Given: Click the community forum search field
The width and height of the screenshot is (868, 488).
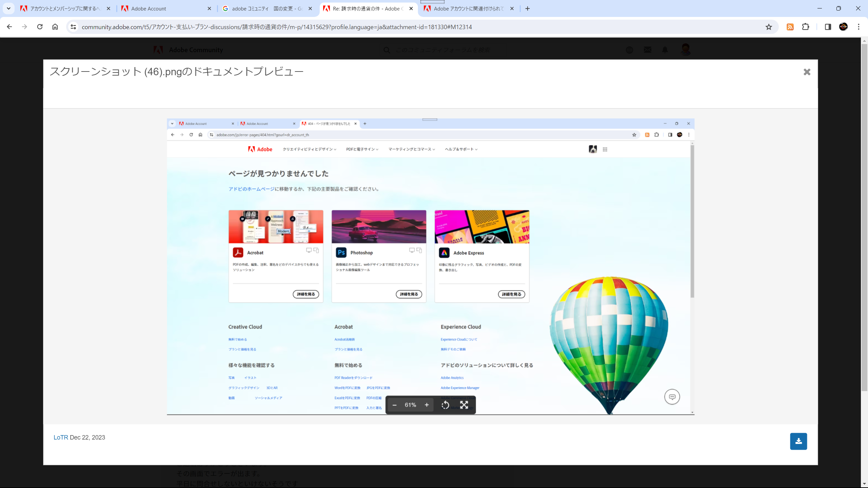Looking at the screenshot, I should [442, 50].
